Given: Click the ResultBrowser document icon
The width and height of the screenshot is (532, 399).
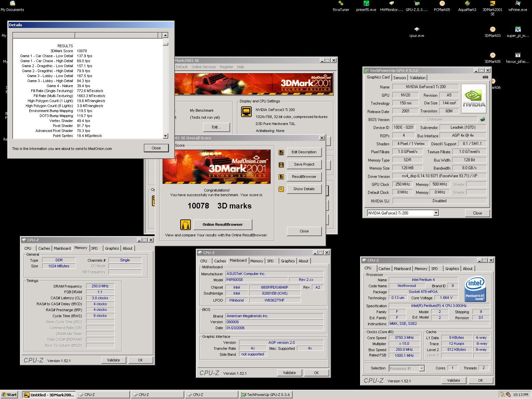Looking at the screenshot, I should [281, 177].
